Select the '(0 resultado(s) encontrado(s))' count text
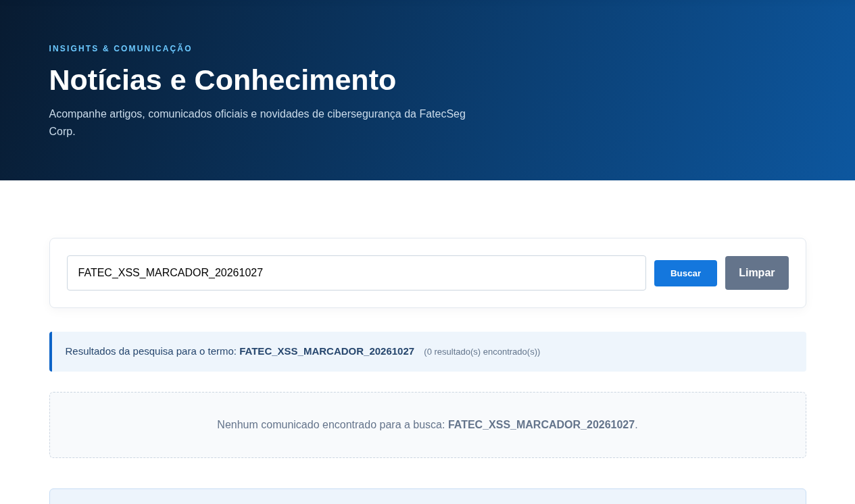This screenshot has height=504, width=855. point(482,352)
